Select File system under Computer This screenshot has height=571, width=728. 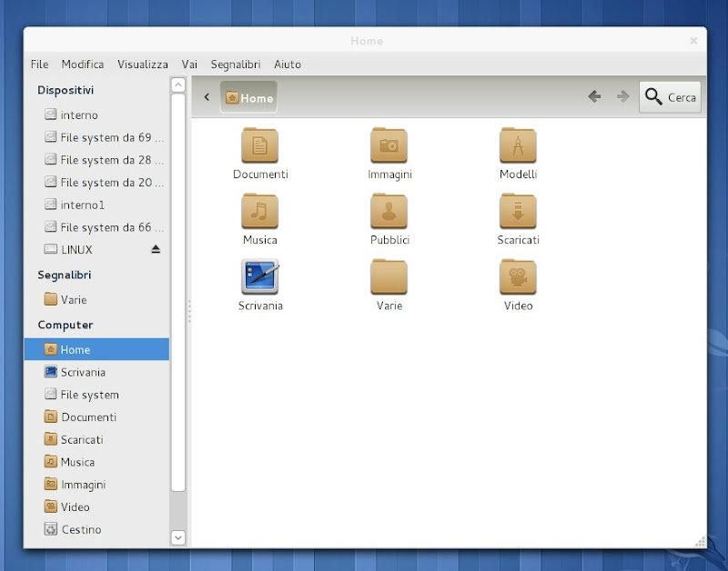96,395
